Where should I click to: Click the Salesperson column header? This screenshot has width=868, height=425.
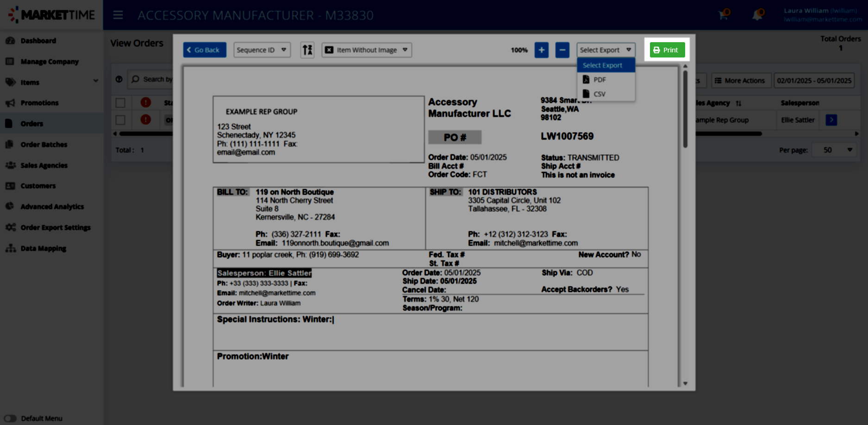click(800, 103)
